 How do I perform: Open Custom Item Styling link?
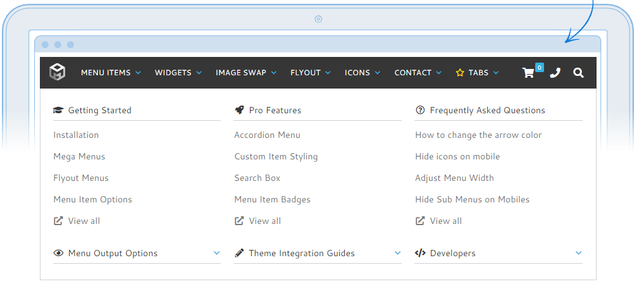click(276, 156)
